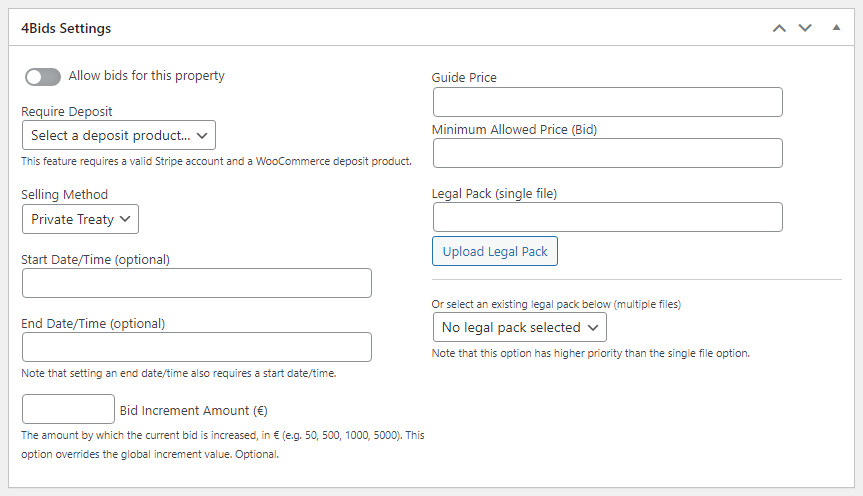Click the move panel up arrow
The image size is (863, 496).
(780, 28)
